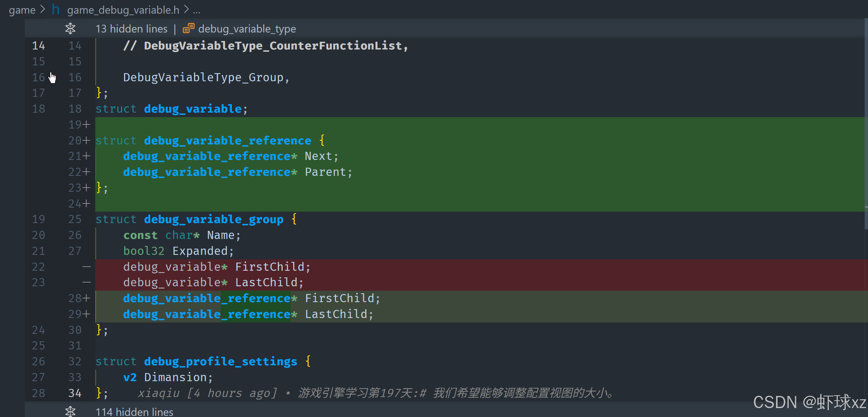Click the minus marker on removed line 23
The height and width of the screenshot is (417, 868).
[x=86, y=282]
